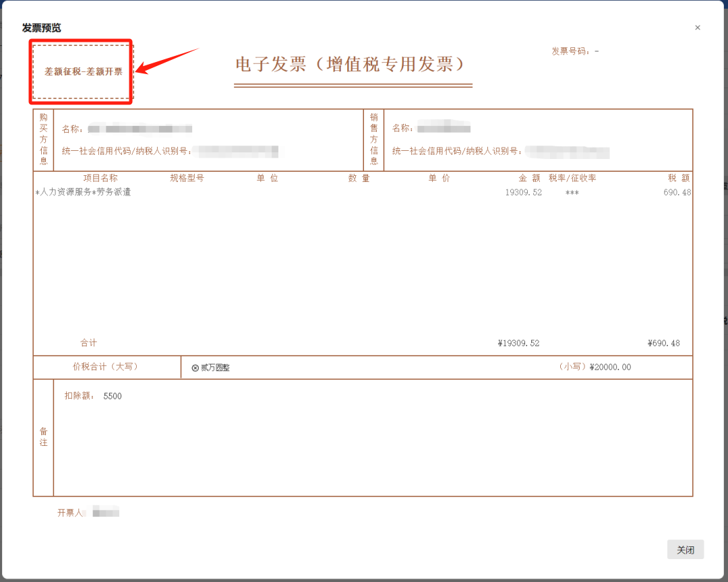Click the 合计 row label
Viewport: 728px width, 582px height.
point(88,342)
